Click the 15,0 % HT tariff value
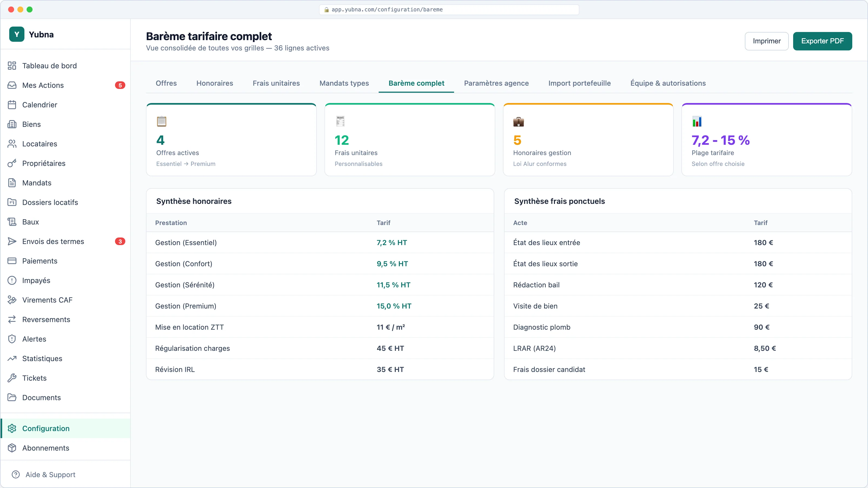 pos(394,306)
